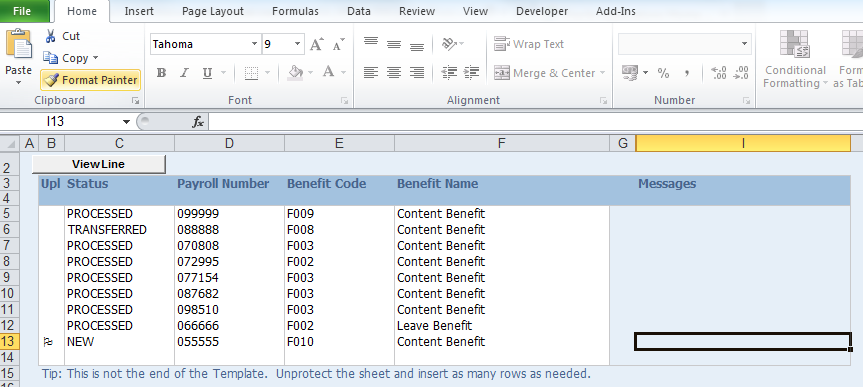Viewport: 863px width, 387px height.
Task: Click the Copy icon
Action: 51,58
